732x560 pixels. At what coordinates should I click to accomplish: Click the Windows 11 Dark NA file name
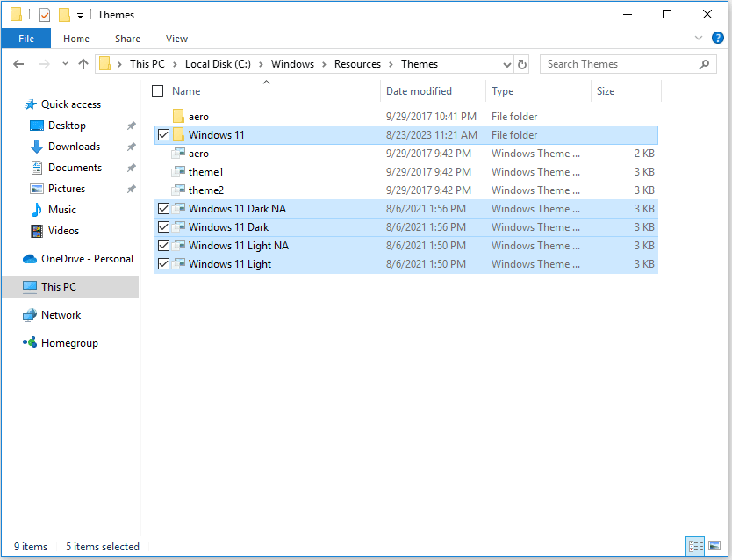click(x=237, y=209)
